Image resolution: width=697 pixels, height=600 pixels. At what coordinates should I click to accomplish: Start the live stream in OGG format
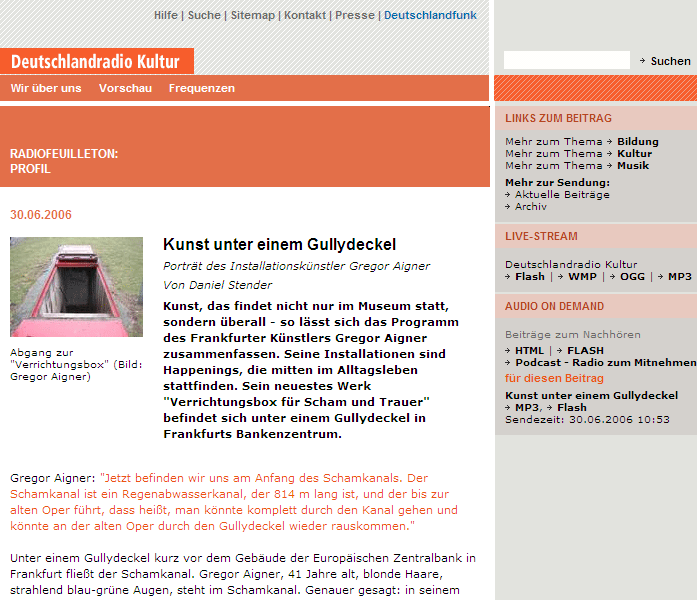pyautogui.click(x=632, y=277)
